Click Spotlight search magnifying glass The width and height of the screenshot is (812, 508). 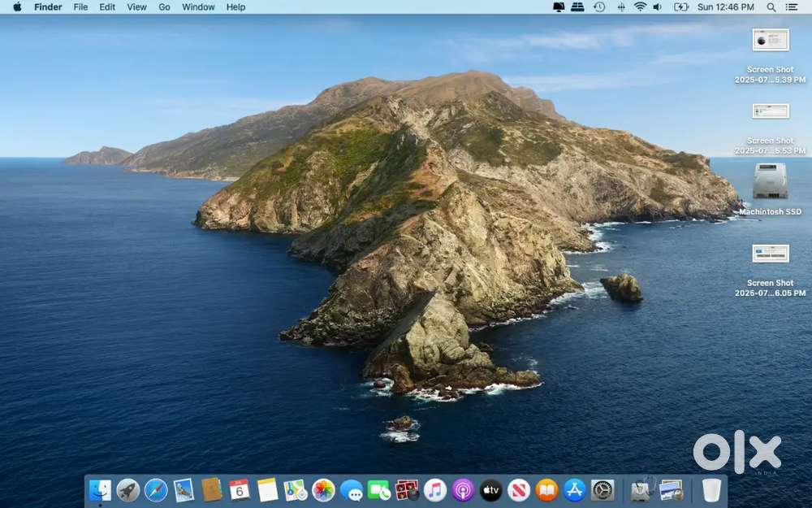tap(771, 7)
